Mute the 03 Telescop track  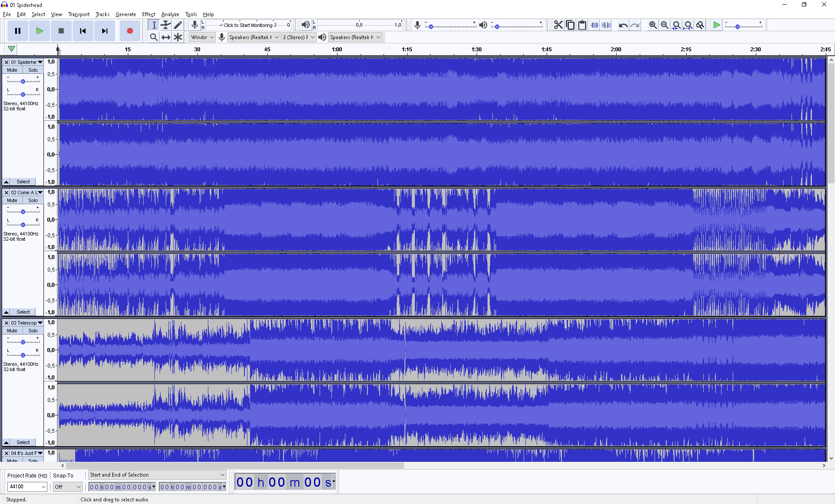click(12, 331)
